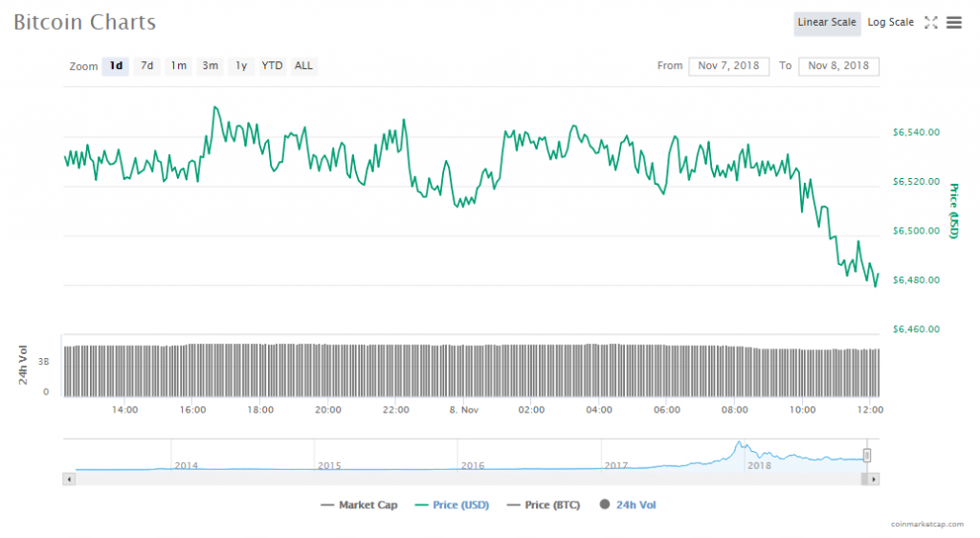Viewport: 980px width, 538px height.
Task: Grab the navigator range handle
Action: [867, 455]
